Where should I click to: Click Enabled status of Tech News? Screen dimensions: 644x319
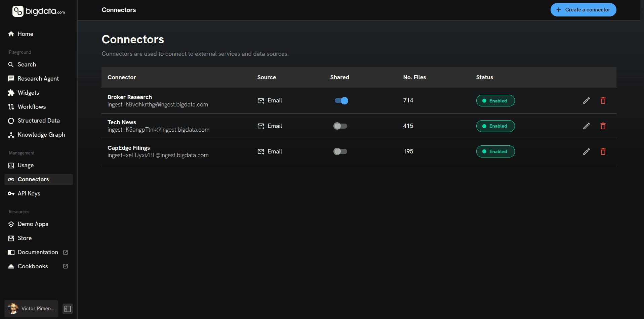[x=495, y=126]
